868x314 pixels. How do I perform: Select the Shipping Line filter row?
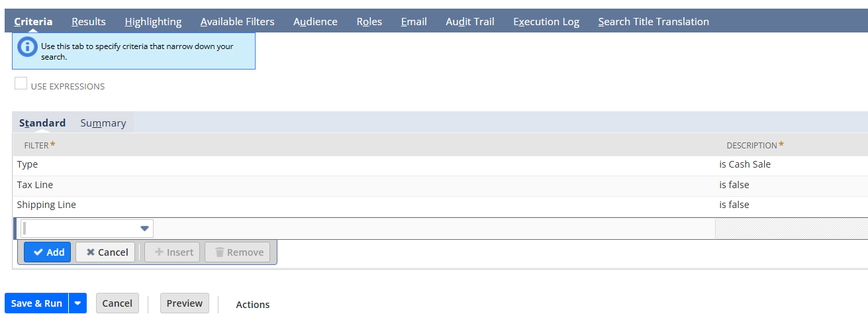tap(46, 205)
